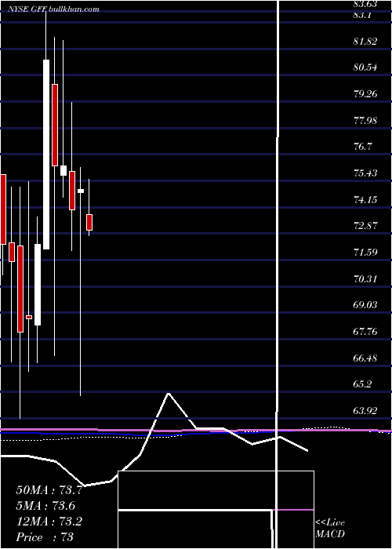Click the 79.26 price axis label
Image resolution: width=392 pixels, height=549 pixels.
pos(365,94)
